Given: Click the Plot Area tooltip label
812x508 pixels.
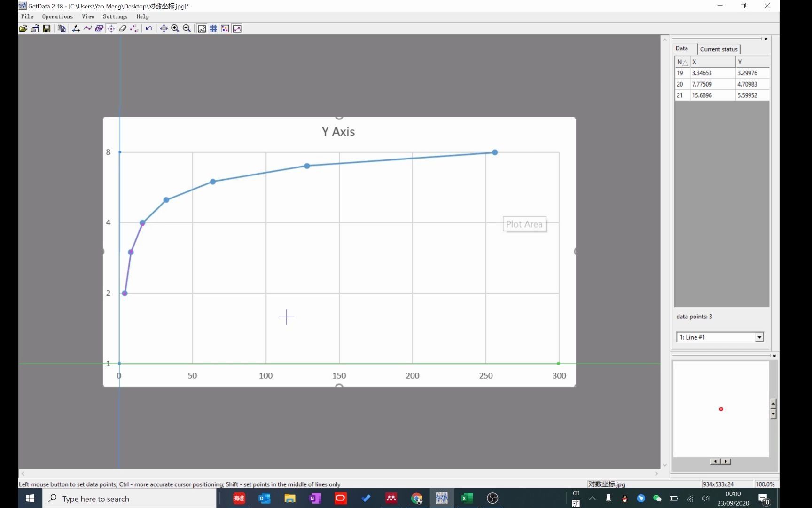Looking at the screenshot, I should point(524,224).
